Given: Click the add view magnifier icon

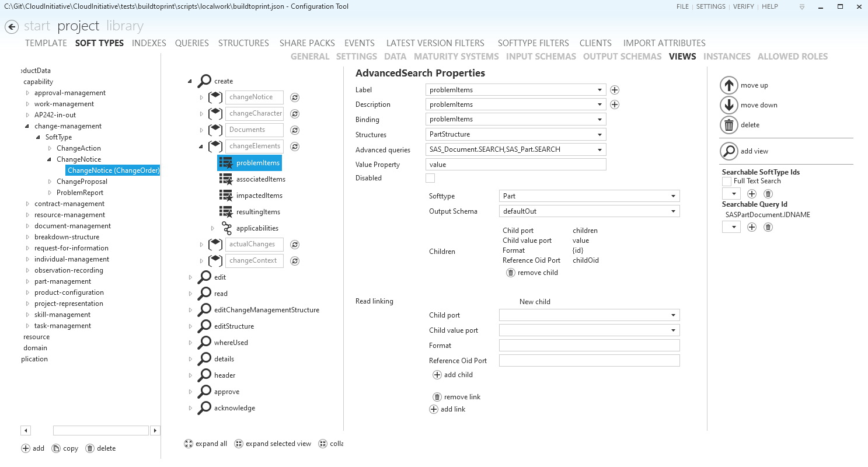Looking at the screenshot, I should click(728, 151).
